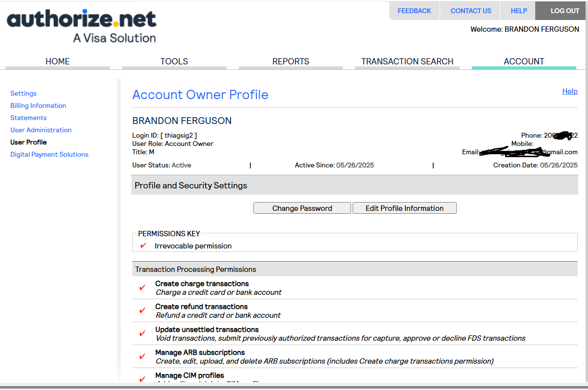Click Profile and Security Settings header
This screenshot has width=588, height=390.
coord(355,185)
